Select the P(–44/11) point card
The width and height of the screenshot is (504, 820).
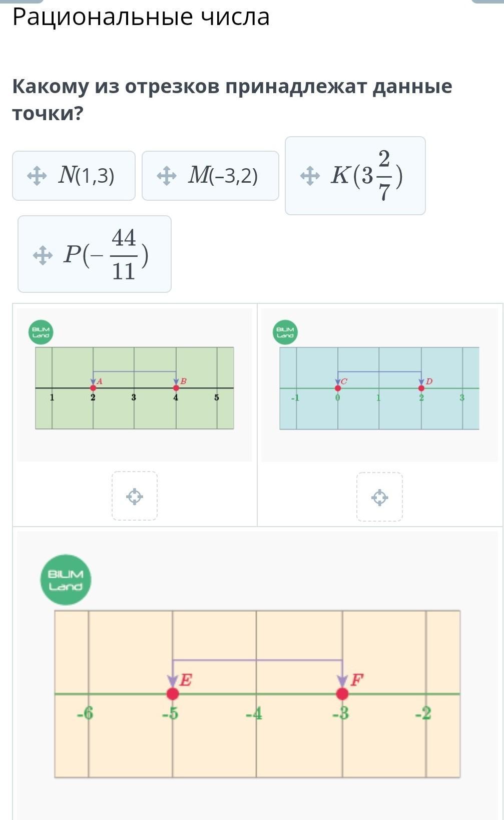tap(95, 254)
